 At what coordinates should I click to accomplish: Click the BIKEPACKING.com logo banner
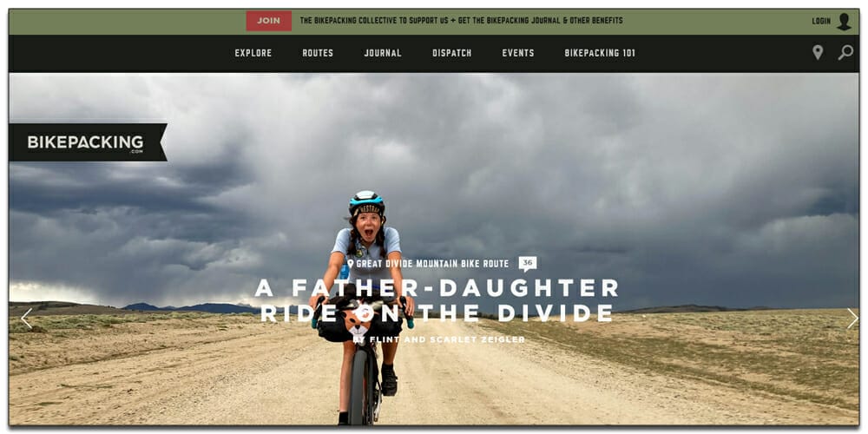coord(88,142)
